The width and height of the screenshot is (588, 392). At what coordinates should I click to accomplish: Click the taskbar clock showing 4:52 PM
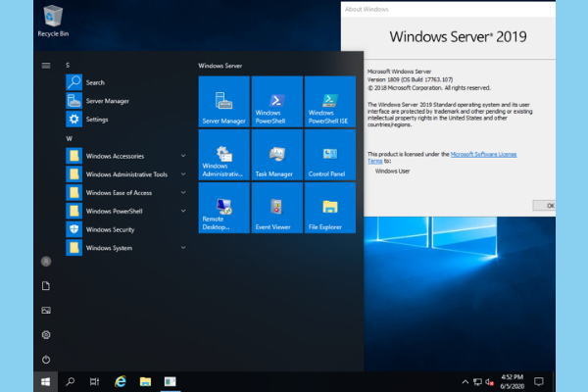pos(513,381)
